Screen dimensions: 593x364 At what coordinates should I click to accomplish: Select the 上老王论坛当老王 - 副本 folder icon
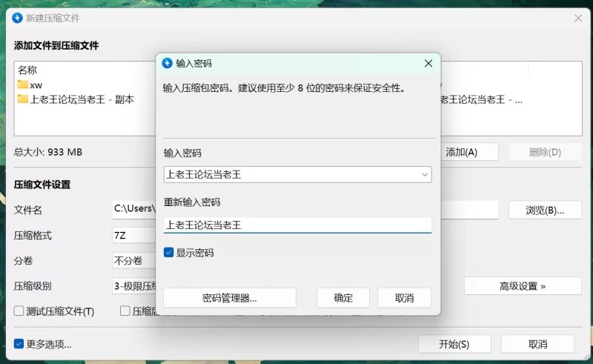click(x=23, y=99)
